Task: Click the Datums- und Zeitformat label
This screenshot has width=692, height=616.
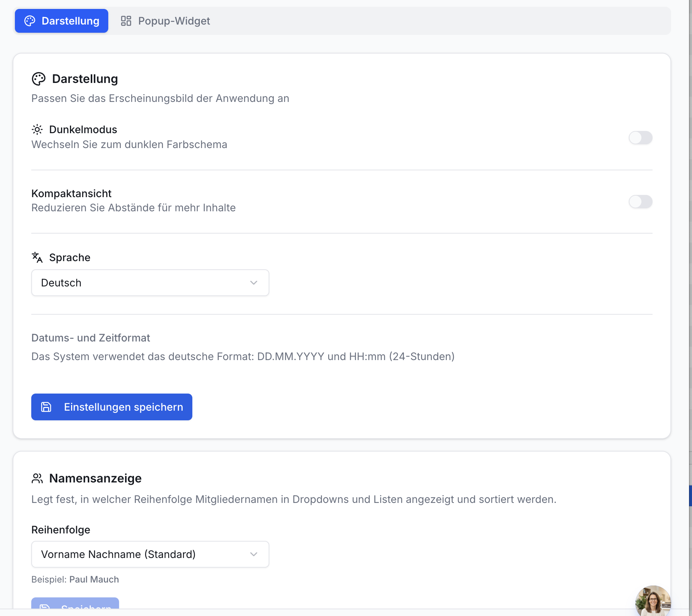Action: 90,338
